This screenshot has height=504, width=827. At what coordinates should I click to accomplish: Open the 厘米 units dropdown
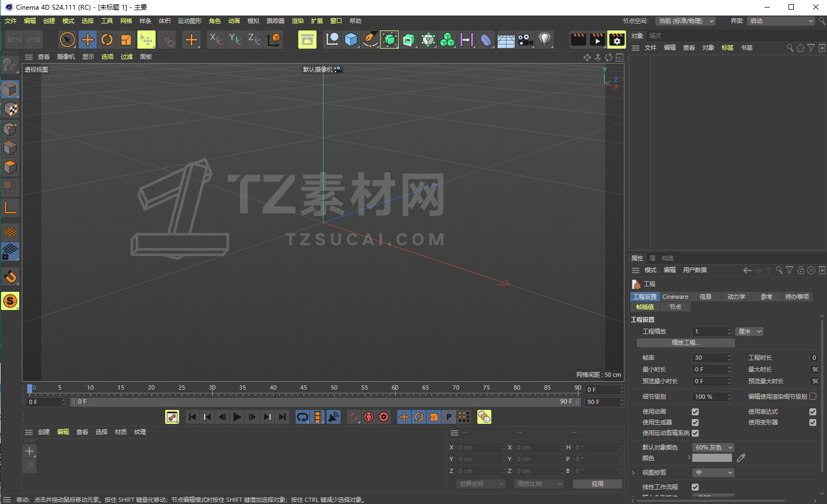[749, 331]
